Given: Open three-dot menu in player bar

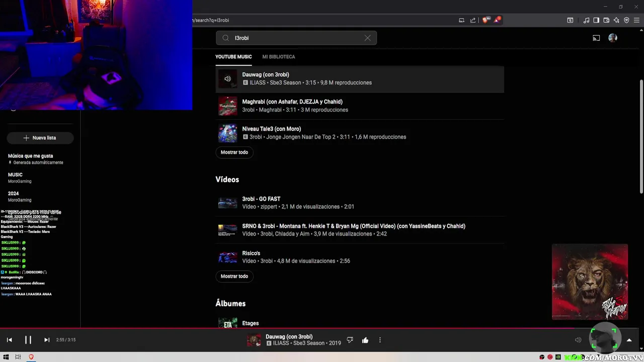Looking at the screenshot, I should pyautogui.click(x=380, y=340).
